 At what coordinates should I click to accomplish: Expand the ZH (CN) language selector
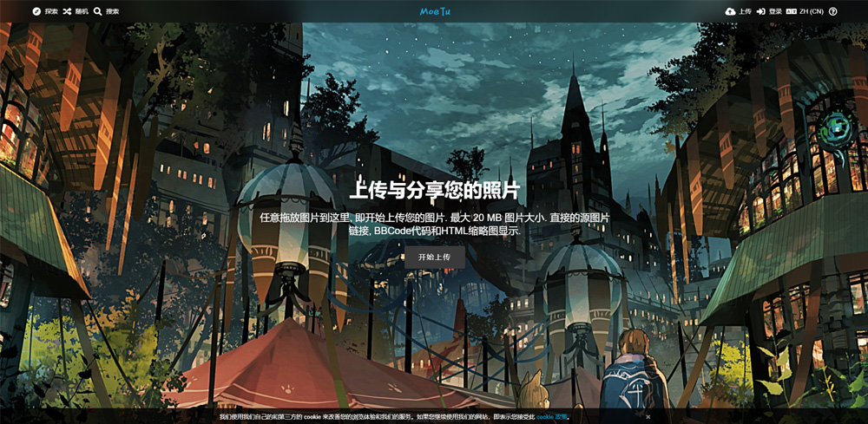pyautogui.click(x=805, y=11)
